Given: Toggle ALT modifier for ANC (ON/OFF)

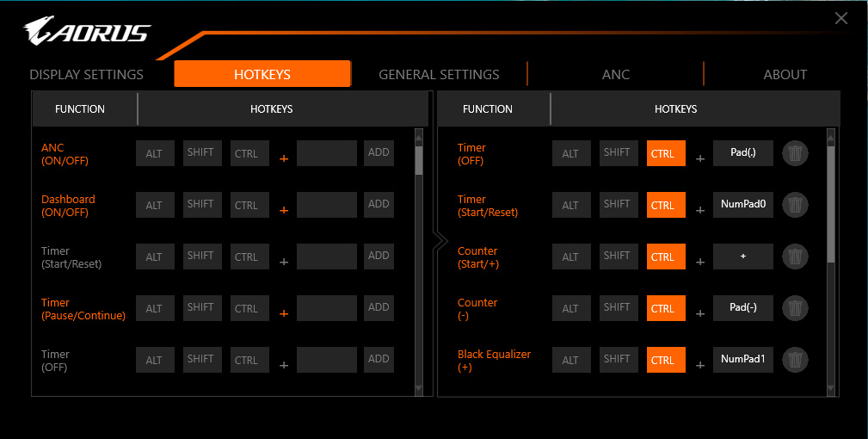Looking at the screenshot, I should pyautogui.click(x=155, y=154).
